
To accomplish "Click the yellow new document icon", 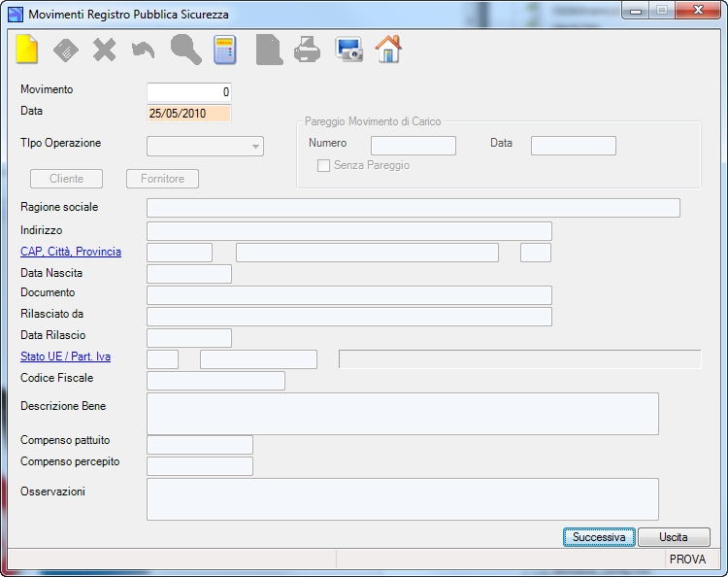I will click(26, 50).
